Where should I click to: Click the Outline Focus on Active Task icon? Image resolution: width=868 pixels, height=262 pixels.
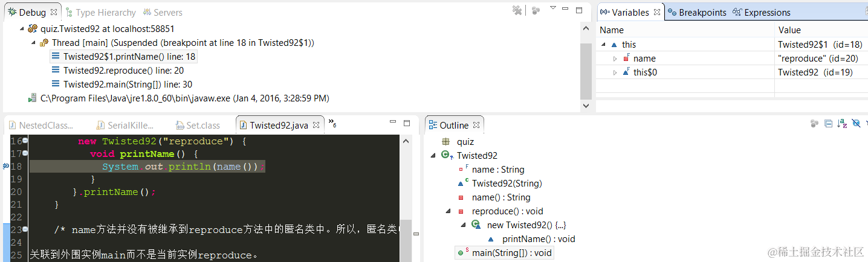click(815, 123)
